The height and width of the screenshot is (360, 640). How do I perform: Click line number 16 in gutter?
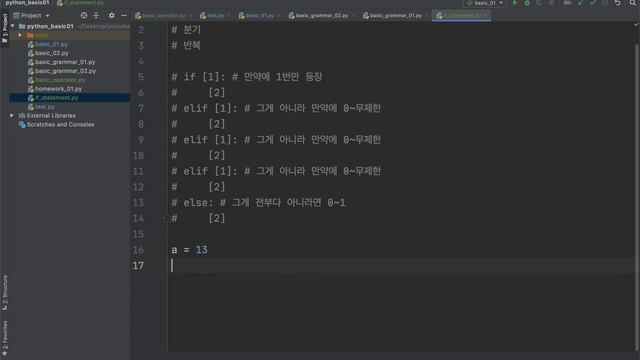tap(138, 250)
